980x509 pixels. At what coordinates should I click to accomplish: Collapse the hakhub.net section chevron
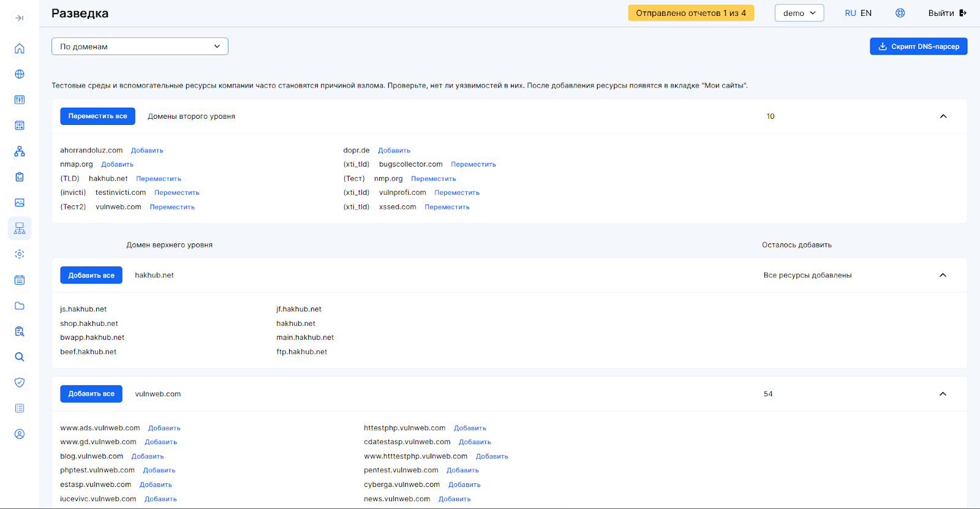[943, 275]
